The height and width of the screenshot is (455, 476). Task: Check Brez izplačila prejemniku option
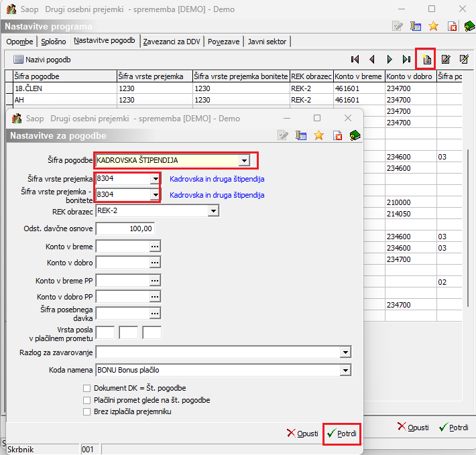pos(87,412)
